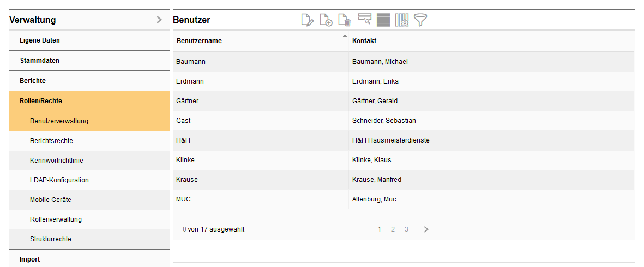Sort by the Benutzername column header
The image size is (644, 267).
[x=199, y=41]
